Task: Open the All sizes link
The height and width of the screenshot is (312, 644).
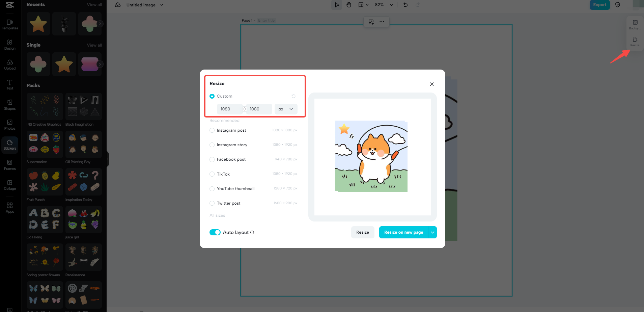Action: (x=217, y=215)
